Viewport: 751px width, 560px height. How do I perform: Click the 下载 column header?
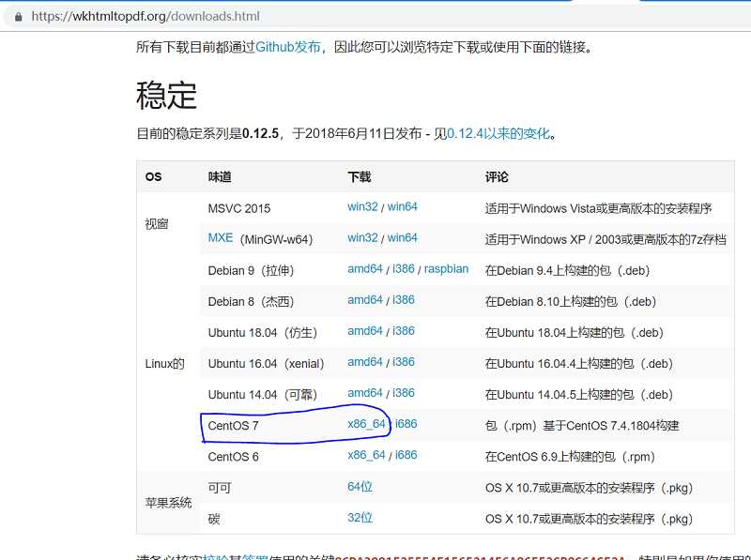(360, 177)
